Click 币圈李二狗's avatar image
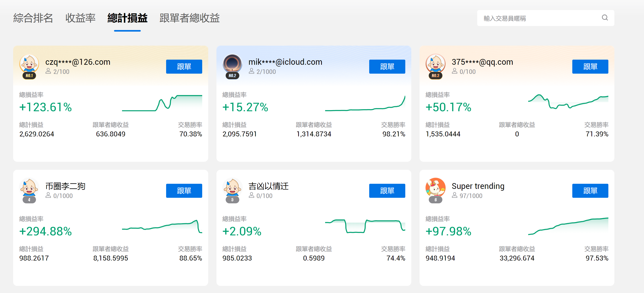 29,187
